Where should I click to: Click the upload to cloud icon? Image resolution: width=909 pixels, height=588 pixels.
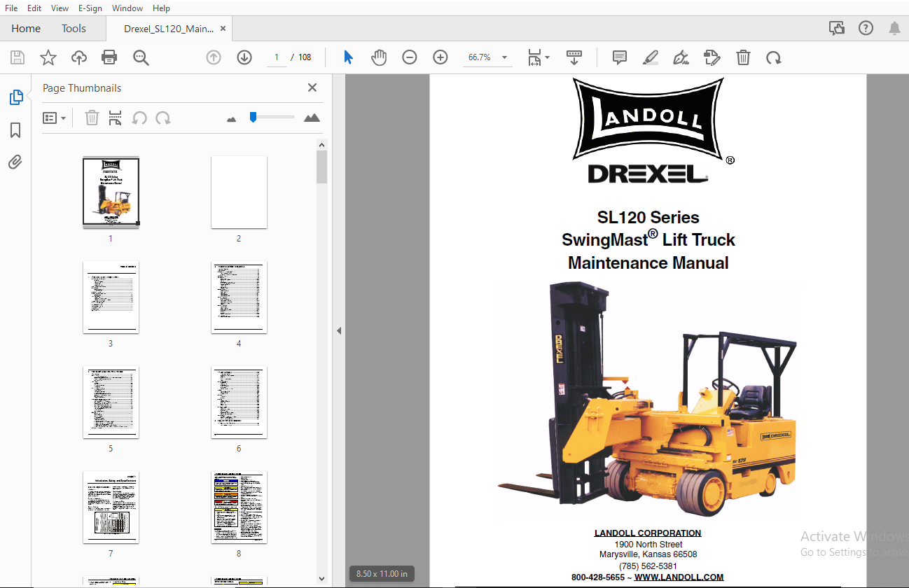coord(79,57)
